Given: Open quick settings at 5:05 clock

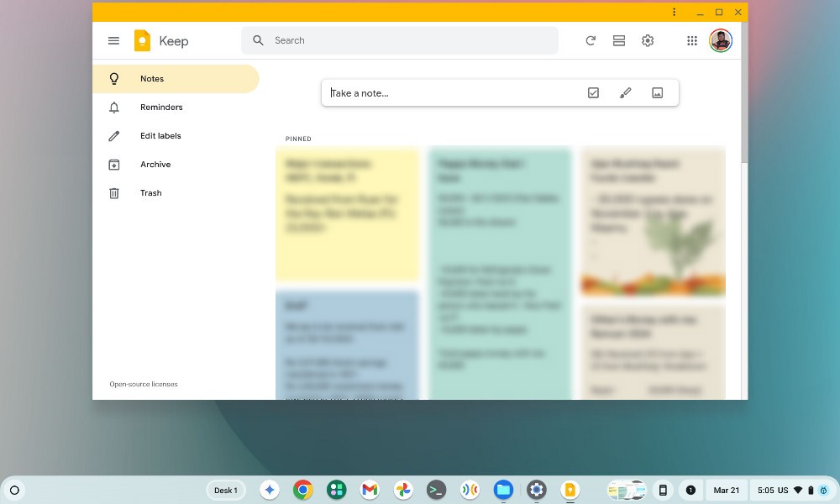Looking at the screenshot, I should click(792, 490).
